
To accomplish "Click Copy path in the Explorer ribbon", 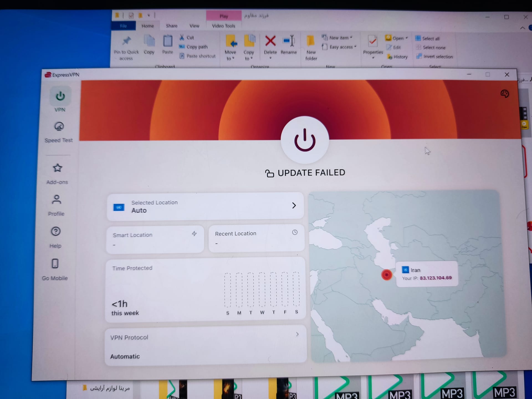I will 193,47.
